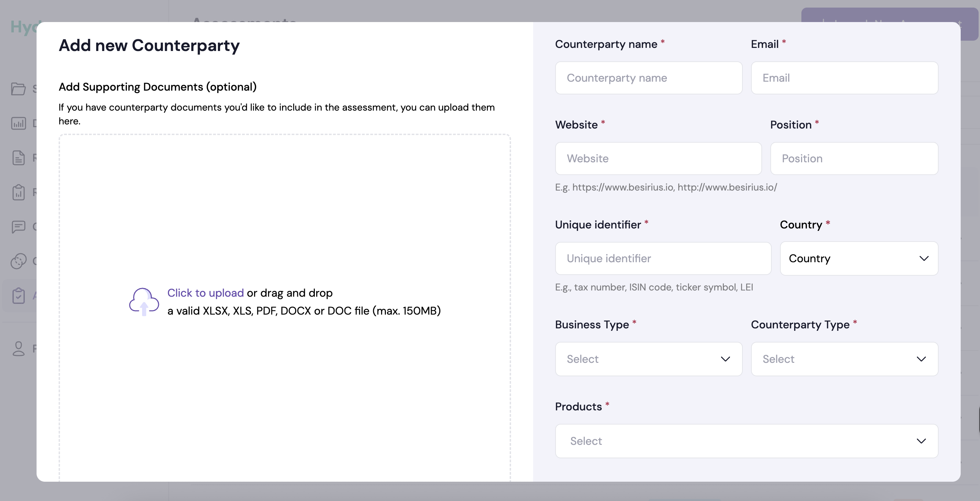Focus the Email input field
The image size is (980, 501).
click(844, 78)
